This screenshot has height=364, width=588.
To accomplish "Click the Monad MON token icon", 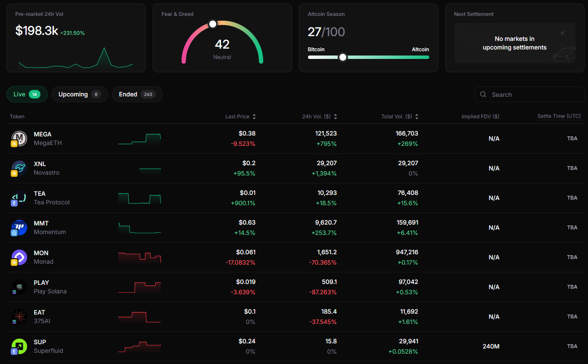I will 19,257.
